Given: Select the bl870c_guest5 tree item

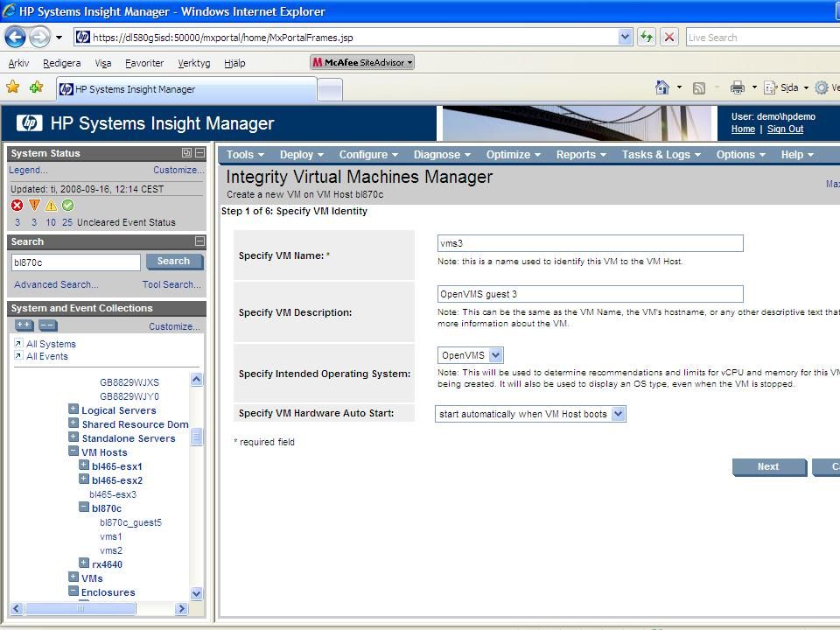Looking at the screenshot, I should 130,522.
